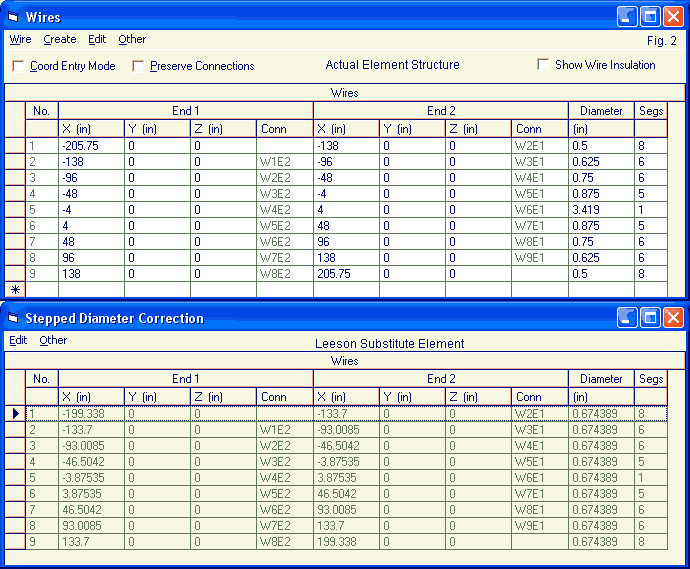Close the Stepped Diameter Correction window
690x569 pixels.
[x=673, y=318]
